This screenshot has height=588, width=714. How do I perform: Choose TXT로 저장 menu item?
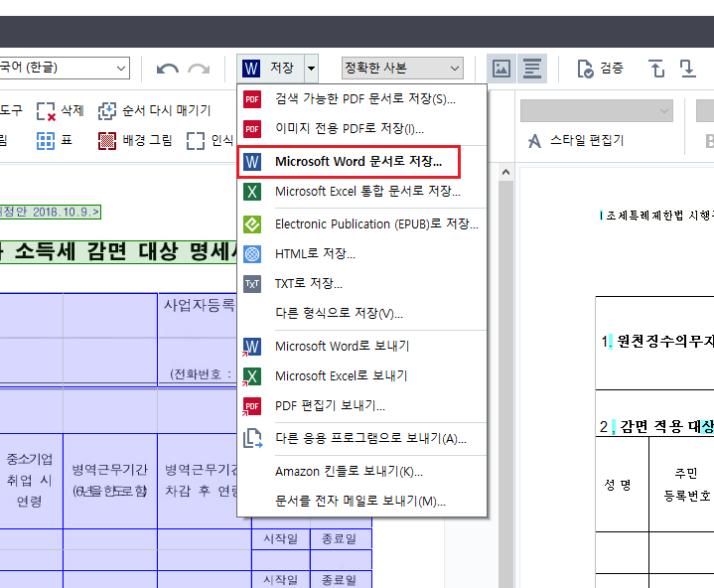pyautogui.click(x=362, y=284)
